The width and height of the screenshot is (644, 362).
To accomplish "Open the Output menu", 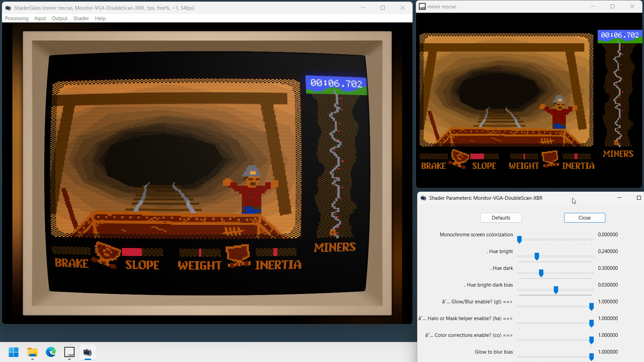I will (59, 18).
